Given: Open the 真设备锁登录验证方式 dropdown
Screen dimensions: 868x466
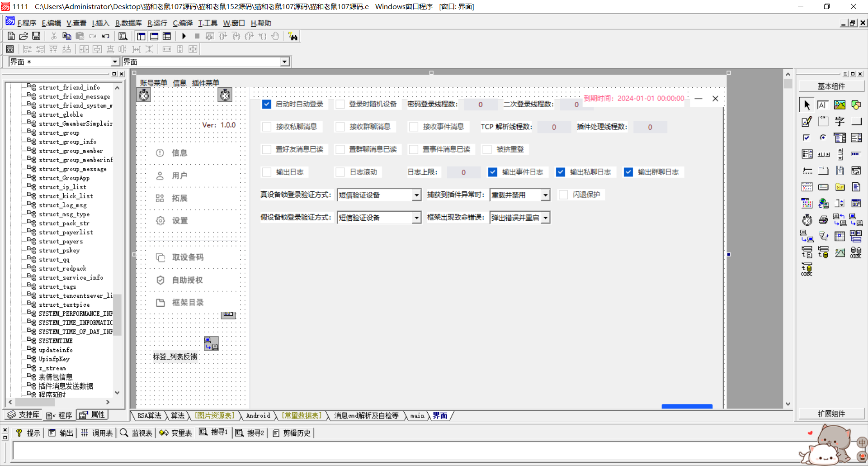Looking at the screenshot, I should click(416, 195).
